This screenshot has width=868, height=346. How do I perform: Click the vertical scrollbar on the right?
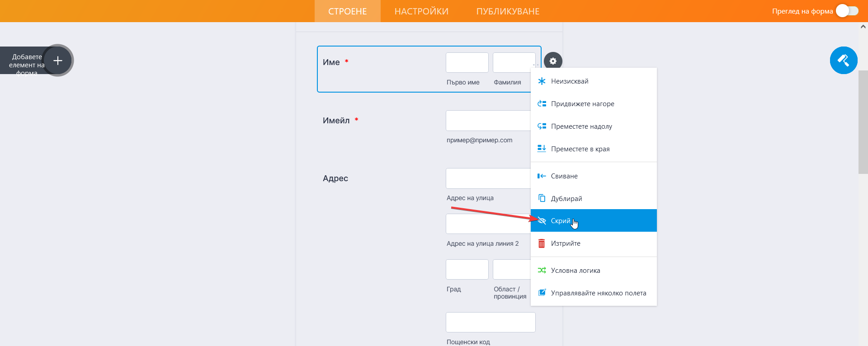pyautogui.click(x=863, y=122)
